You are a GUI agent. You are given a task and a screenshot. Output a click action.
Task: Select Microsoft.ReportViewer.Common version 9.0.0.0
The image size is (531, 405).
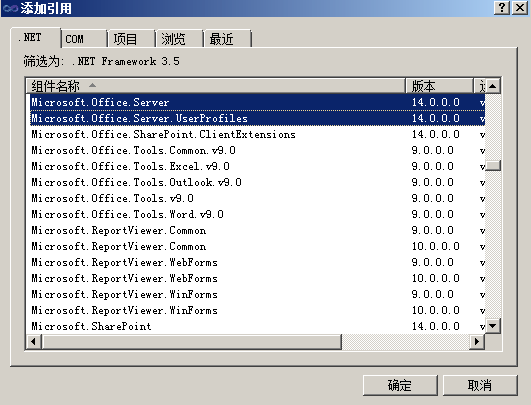pyautogui.click(x=256, y=230)
